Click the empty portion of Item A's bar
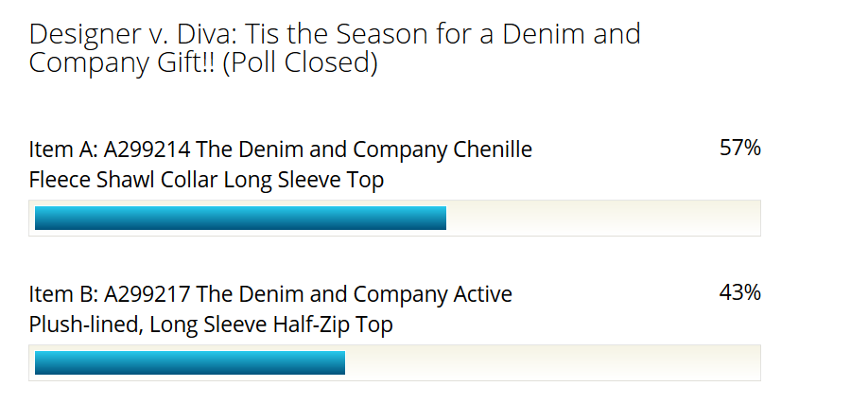This screenshot has width=868, height=404. 602,219
